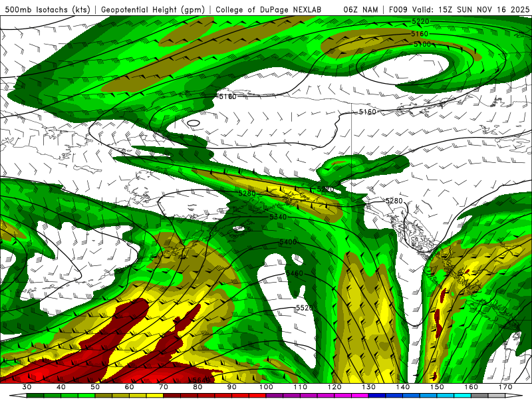Click the 5460 height contour label
The width and height of the screenshot is (532, 399).
pos(295,273)
